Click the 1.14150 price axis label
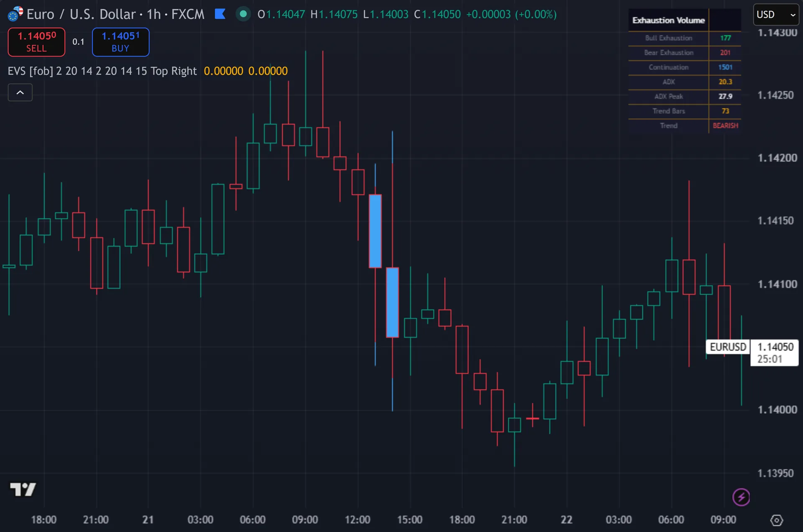 (x=776, y=221)
